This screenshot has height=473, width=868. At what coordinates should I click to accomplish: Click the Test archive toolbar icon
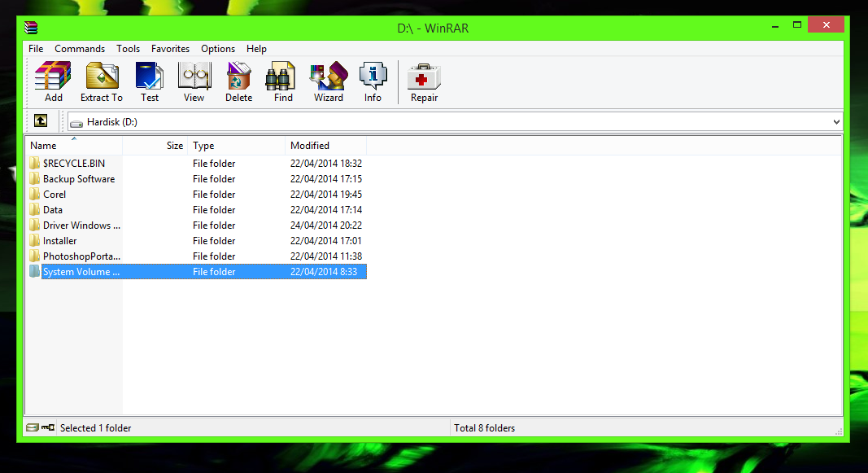tap(150, 77)
